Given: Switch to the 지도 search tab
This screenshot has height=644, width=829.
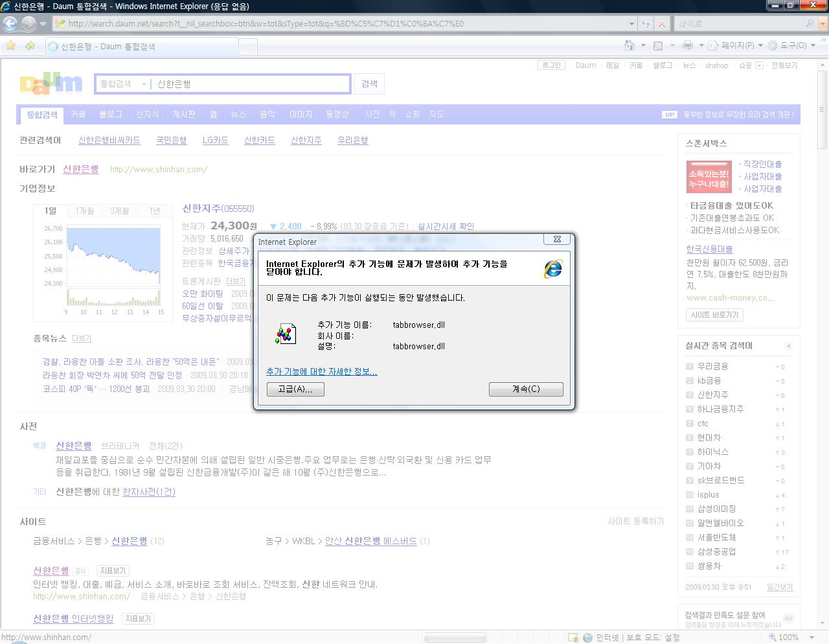Looking at the screenshot, I should [437, 115].
